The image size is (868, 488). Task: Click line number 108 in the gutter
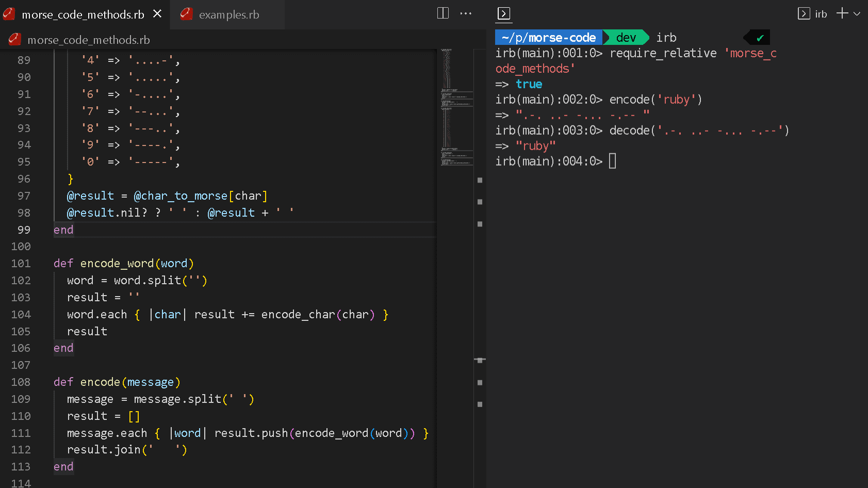pyautogui.click(x=21, y=382)
